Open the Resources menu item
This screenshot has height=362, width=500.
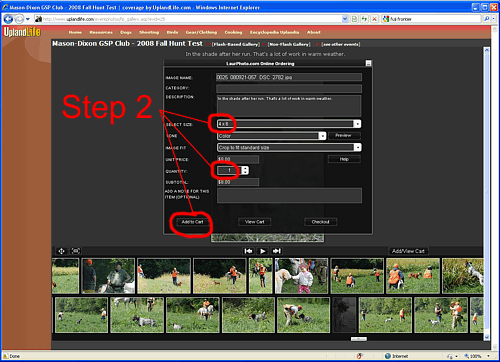tap(101, 32)
